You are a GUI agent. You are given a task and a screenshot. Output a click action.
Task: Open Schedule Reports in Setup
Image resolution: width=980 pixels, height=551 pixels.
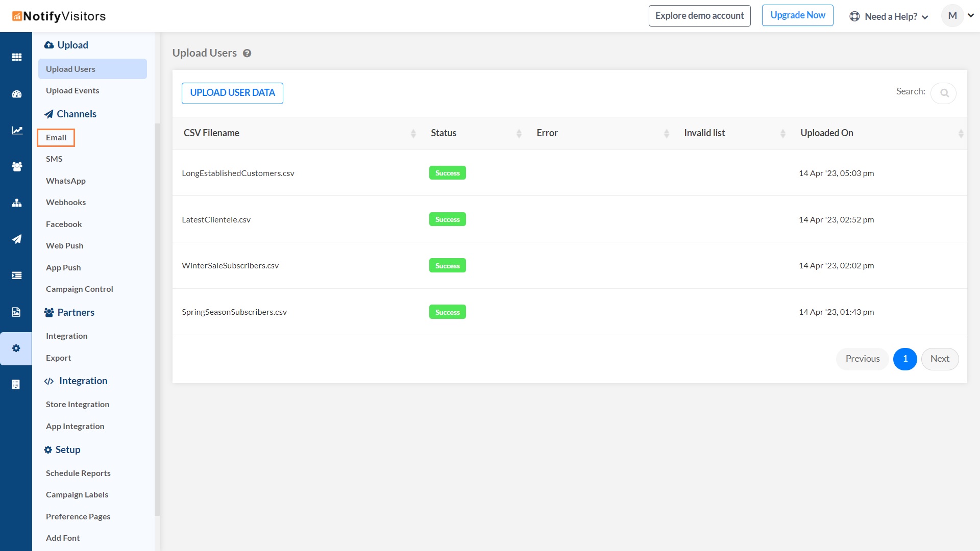tap(78, 473)
